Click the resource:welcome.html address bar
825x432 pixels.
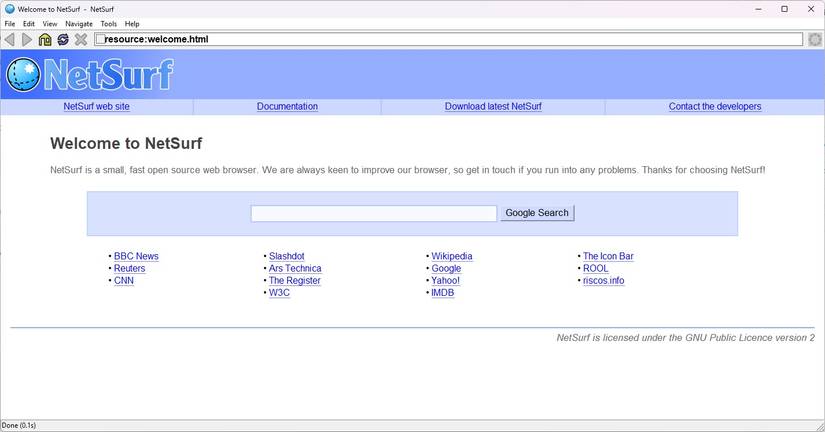448,39
